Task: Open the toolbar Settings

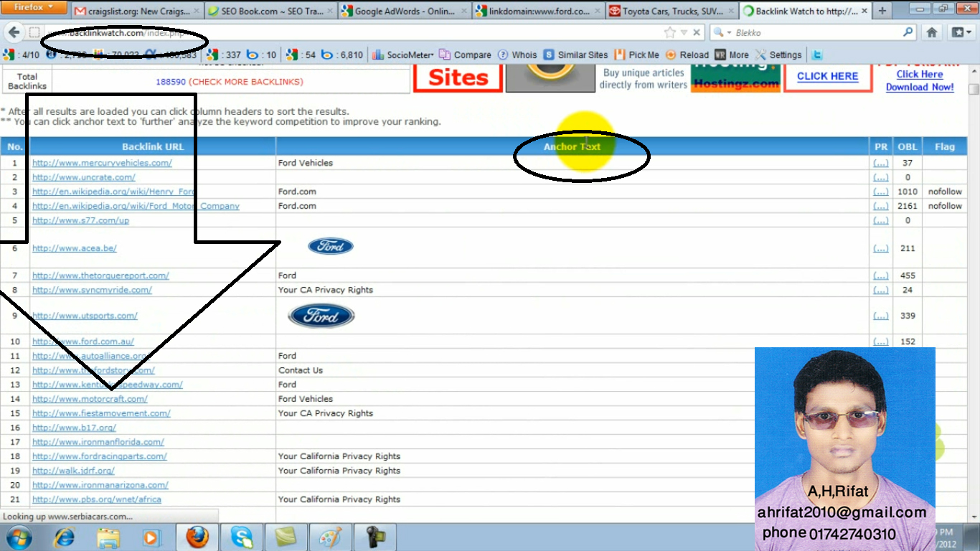Action: pyautogui.click(x=778, y=55)
